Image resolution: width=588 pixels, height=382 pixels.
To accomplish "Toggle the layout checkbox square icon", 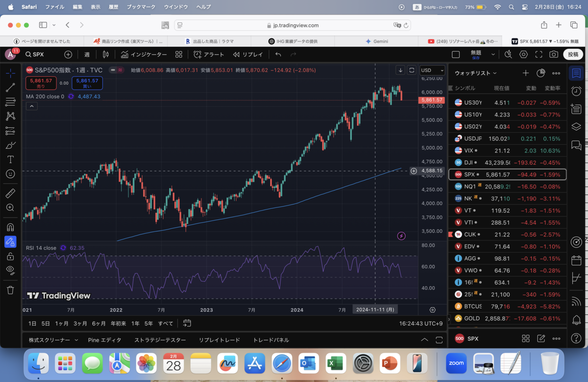I will point(456,54).
